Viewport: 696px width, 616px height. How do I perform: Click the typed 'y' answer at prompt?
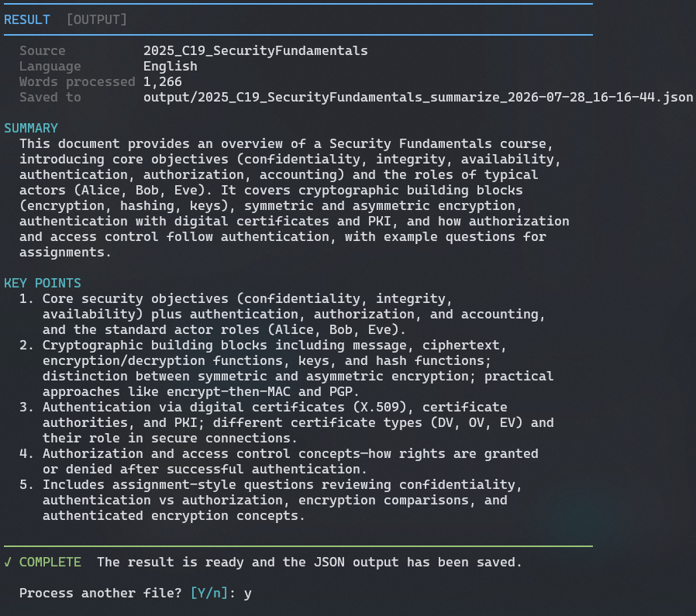(x=248, y=594)
